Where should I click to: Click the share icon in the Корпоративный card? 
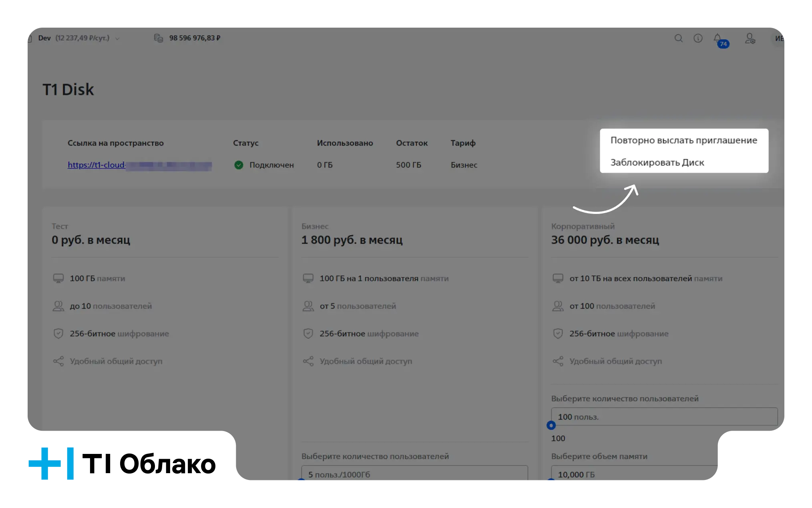pos(558,361)
